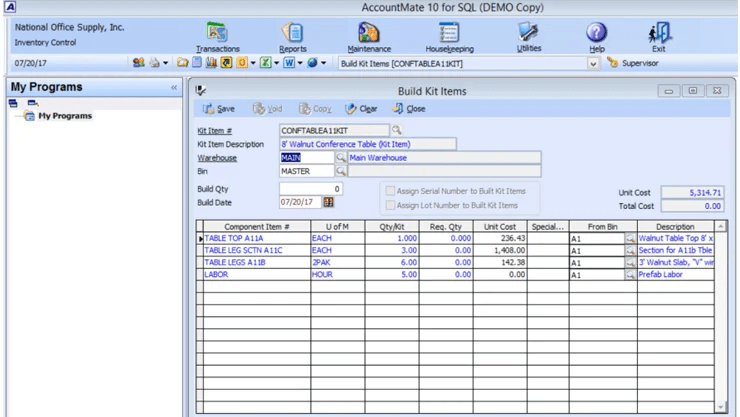This screenshot has width=740, height=417.
Task: Click the open folder toolbar icon
Action: click(x=183, y=62)
